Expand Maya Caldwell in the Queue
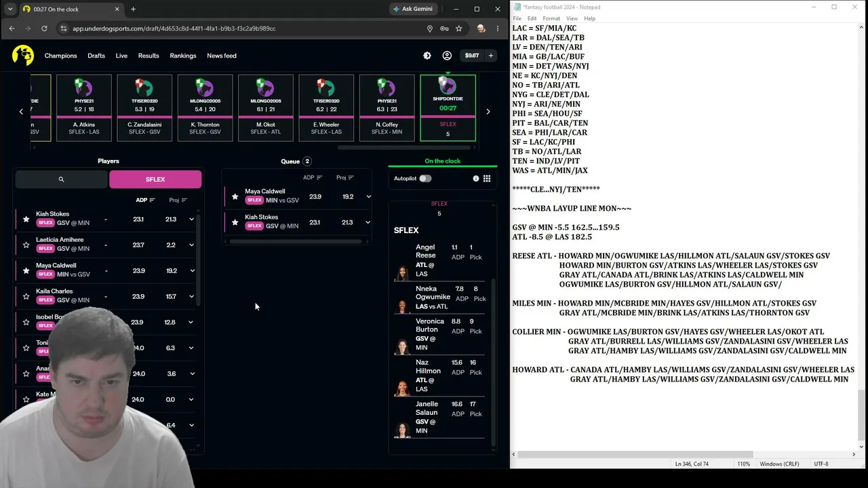The height and width of the screenshot is (488, 868). pyautogui.click(x=368, y=197)
